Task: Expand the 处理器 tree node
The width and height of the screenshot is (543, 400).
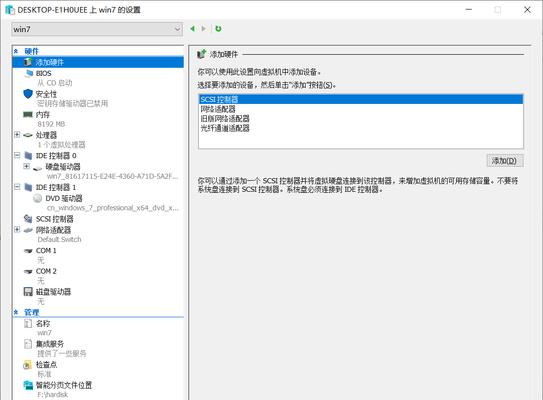Action: click(x=17, y=135)
